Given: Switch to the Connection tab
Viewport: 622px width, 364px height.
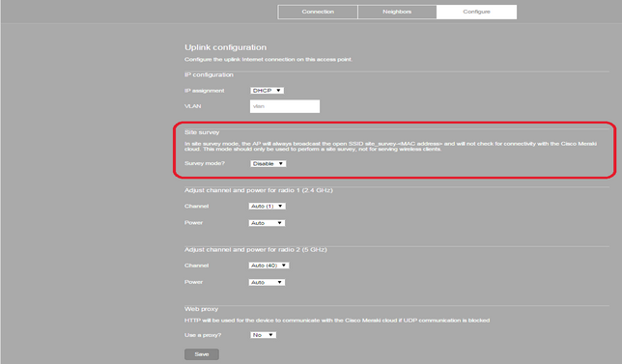Looking at the screenshot, I should pos(318,12).
